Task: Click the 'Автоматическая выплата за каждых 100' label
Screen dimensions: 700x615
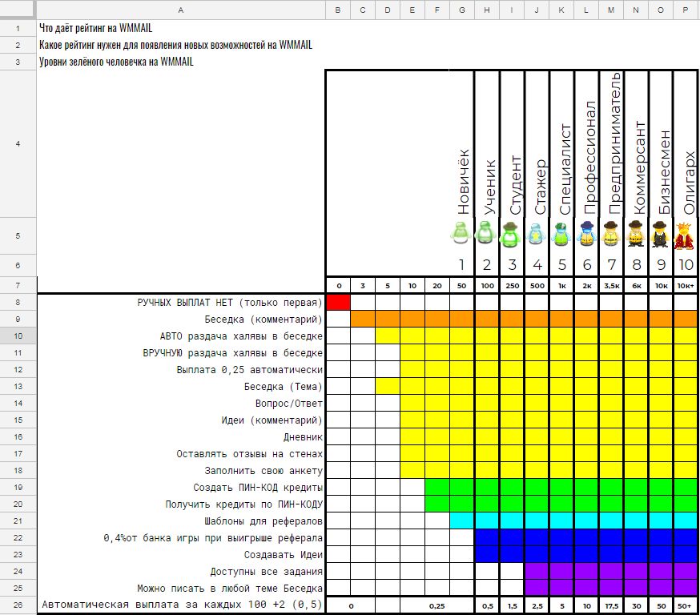Action: tap(182, 605)
